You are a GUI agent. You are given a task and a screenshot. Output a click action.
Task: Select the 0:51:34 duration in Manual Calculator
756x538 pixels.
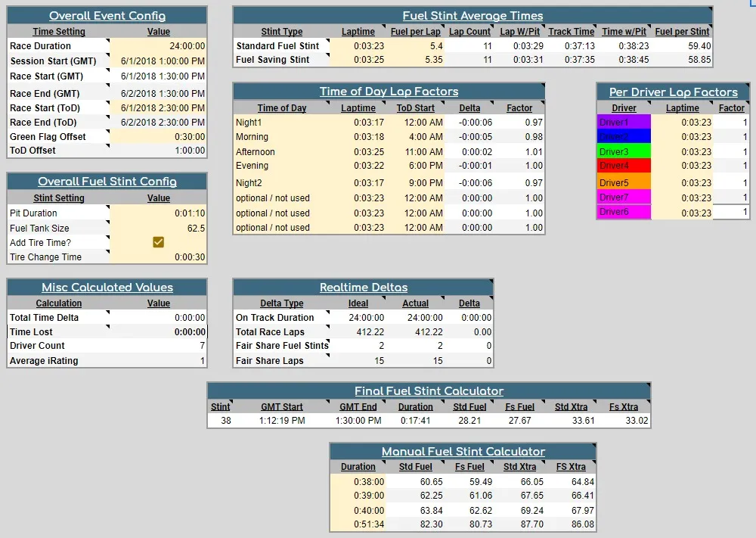[358, 524]
